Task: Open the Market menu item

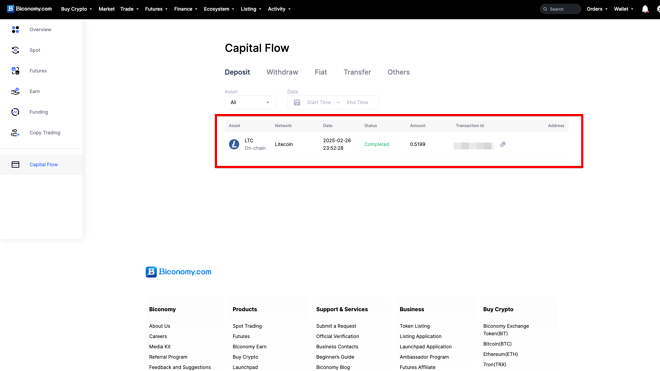Action: pyautogui.click(x=106, y=9)
